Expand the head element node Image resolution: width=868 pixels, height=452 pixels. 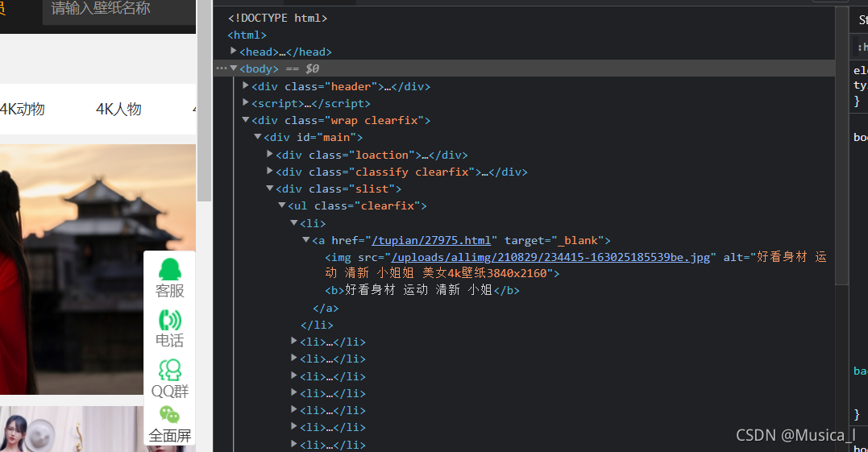pyautogui.click(x=234, y=51)
